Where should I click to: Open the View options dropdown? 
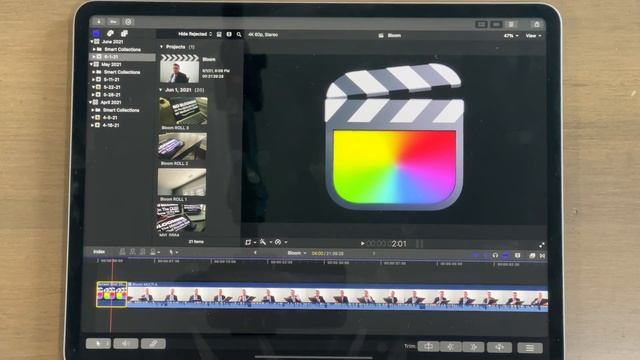click(x=533, y=36)
